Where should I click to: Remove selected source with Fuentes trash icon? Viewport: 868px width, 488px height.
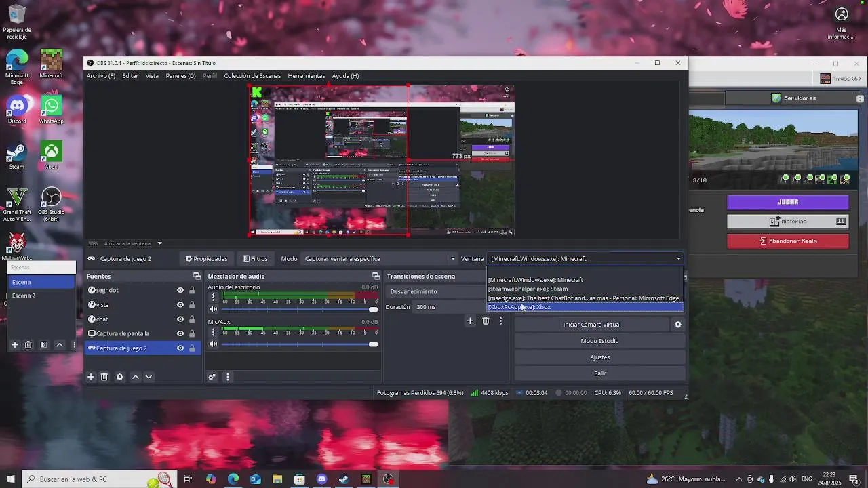tap(104, 377)
